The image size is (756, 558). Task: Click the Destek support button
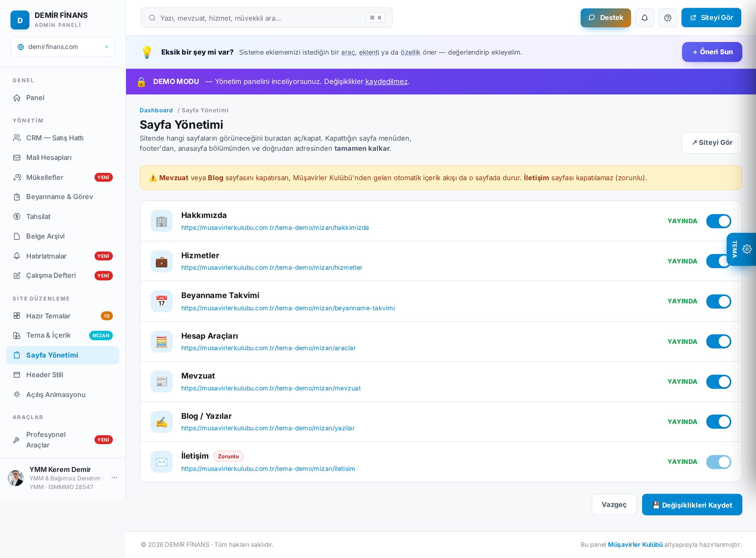(605, 18)
